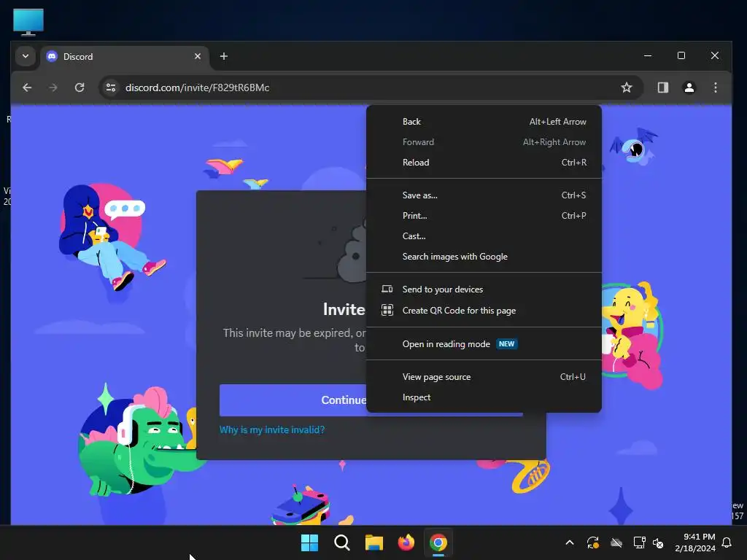Viewport: 747px width, 560px height.
Task: Open Windows taskbar search
Action: click(x=341, y=542)
